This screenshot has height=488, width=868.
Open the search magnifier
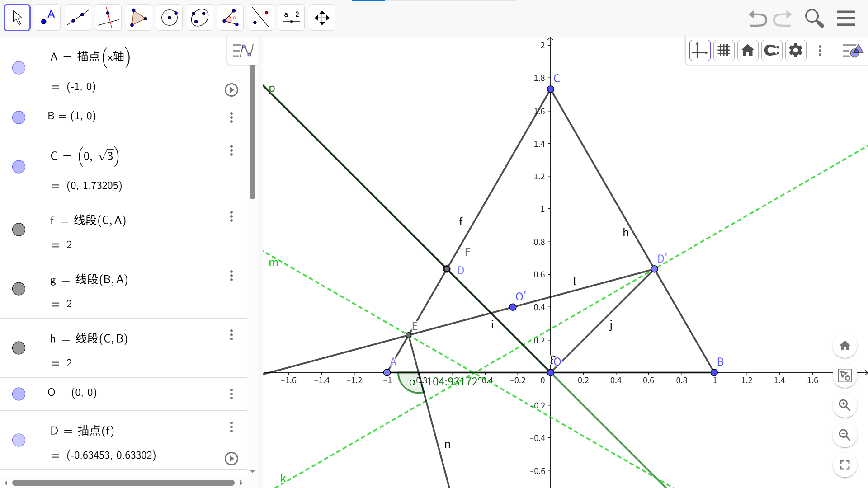click(x=814, y=19)
